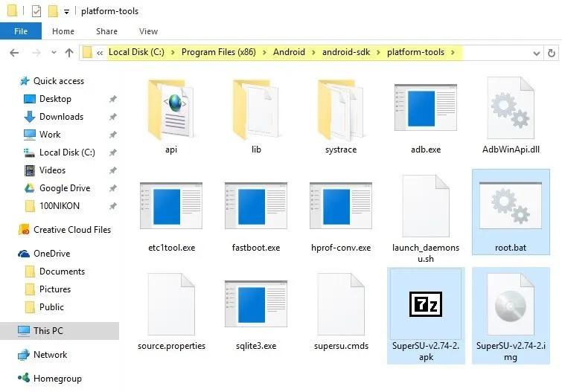Open the address bar history dropdown
The image size is (562, 392).
coord(536,54)
